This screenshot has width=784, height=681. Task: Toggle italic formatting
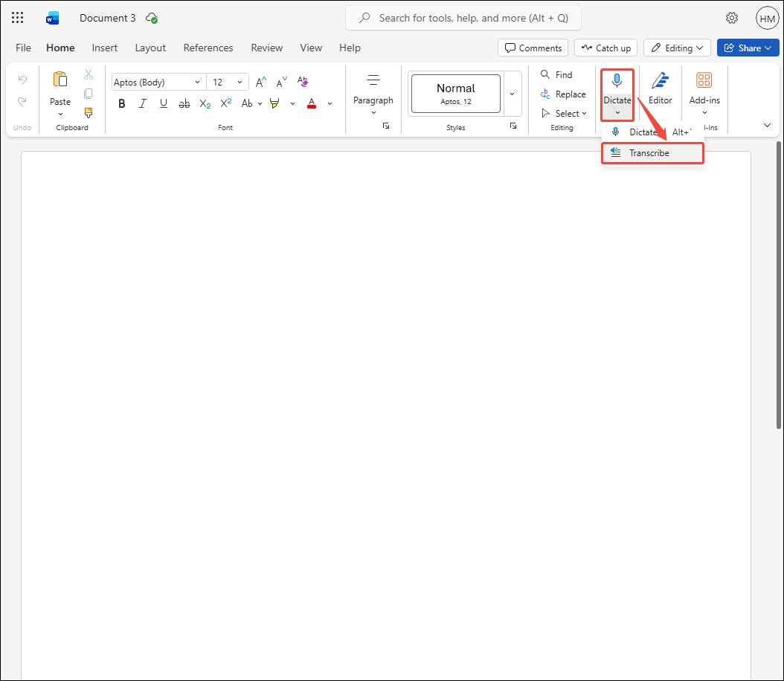[143, 103]
